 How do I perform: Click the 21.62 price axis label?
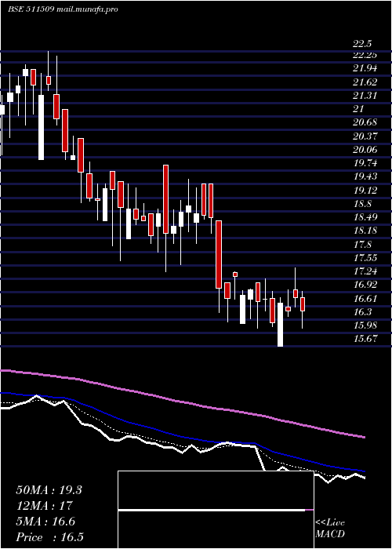coord(365,82)
